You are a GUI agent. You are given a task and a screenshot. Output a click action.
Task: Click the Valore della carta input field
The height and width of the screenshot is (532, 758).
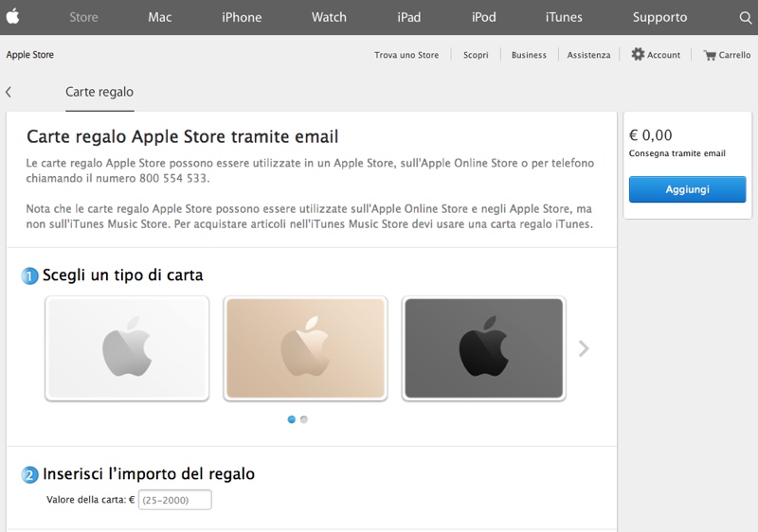coord(175,500)
